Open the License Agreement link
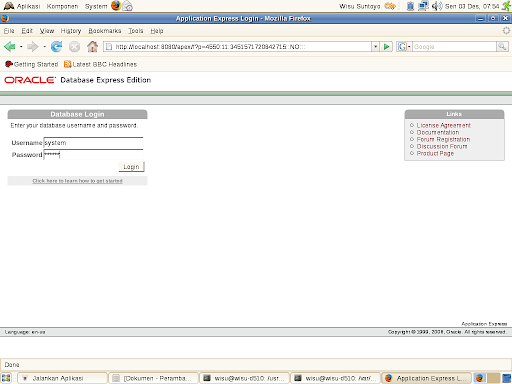 443,125
